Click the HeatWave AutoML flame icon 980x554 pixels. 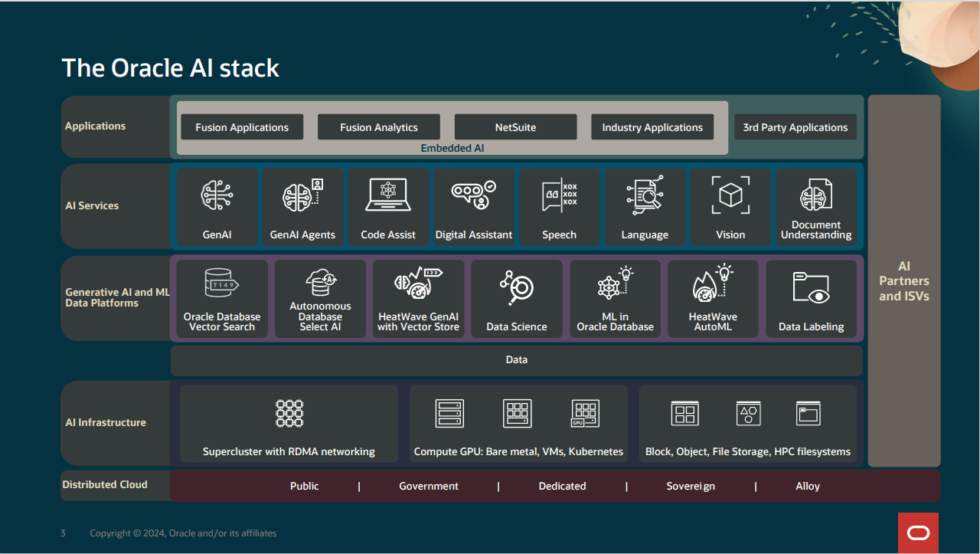[x=713, y=282]
